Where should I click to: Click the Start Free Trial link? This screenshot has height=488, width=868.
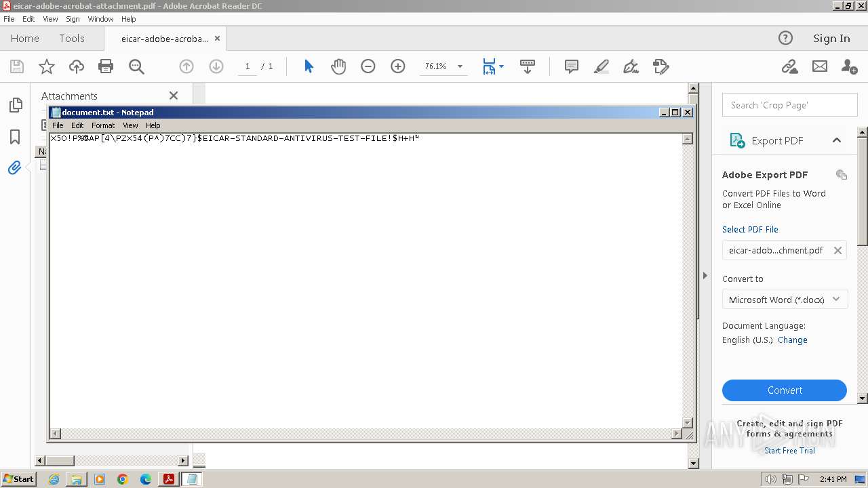pos(789,451)
